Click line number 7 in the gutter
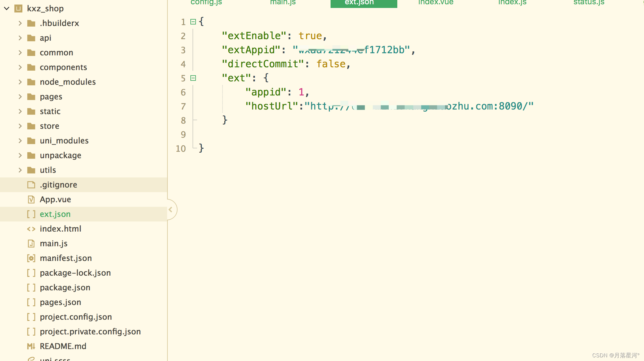The image size is (644, 361). click(x=183, y=106)
